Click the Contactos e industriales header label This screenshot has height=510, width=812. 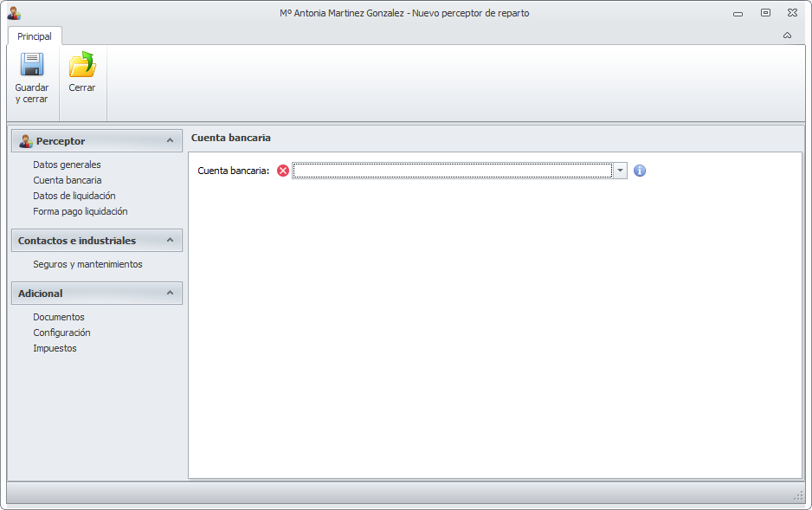(77, 240)
